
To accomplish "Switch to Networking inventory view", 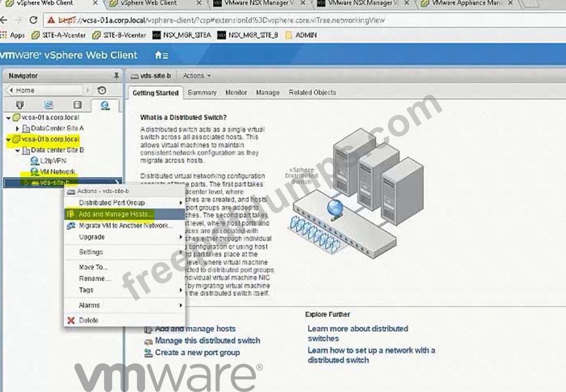I will (105, 105).
